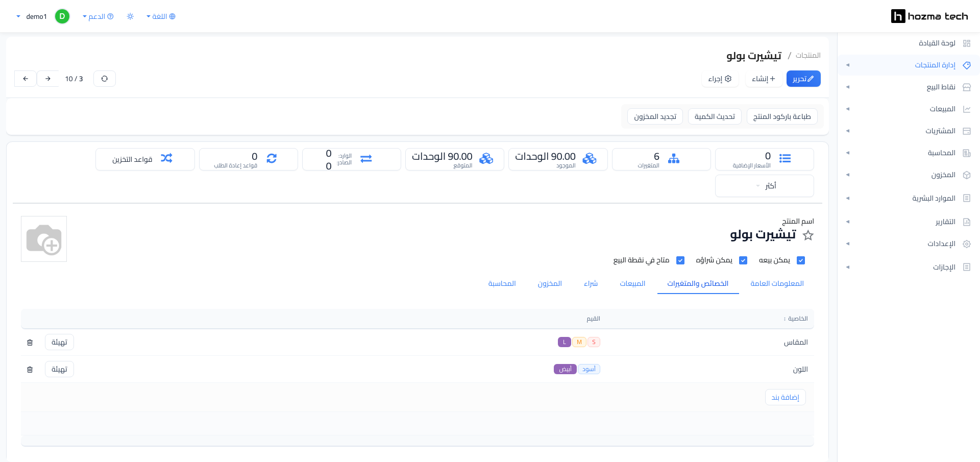This screenshot has height=462, width=980.
Task: Switch to the product form المحاسبة tab
Action: tap(502, 283)
